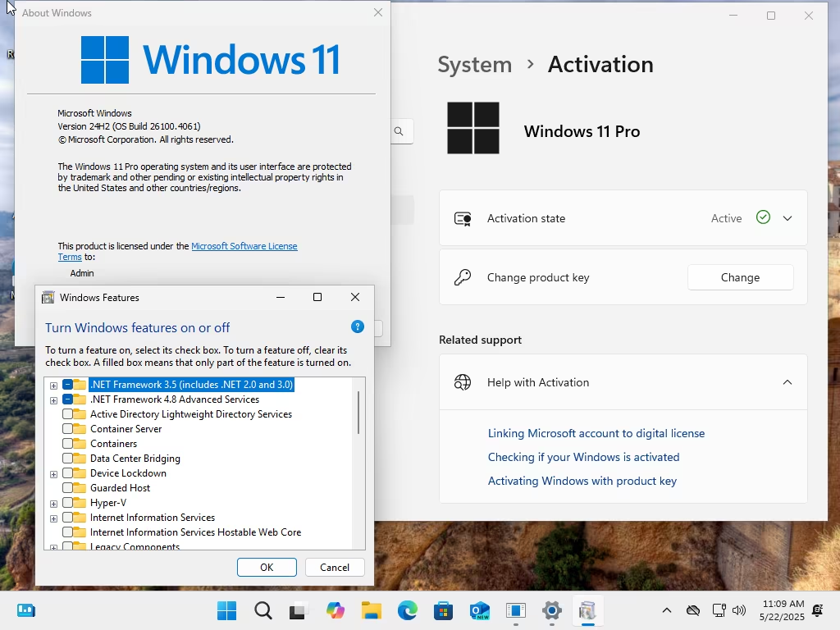Viewport: 840px width, 630px height.
Task: Switch to Windows Features taskbar icon
Action: tap(587, 610)
